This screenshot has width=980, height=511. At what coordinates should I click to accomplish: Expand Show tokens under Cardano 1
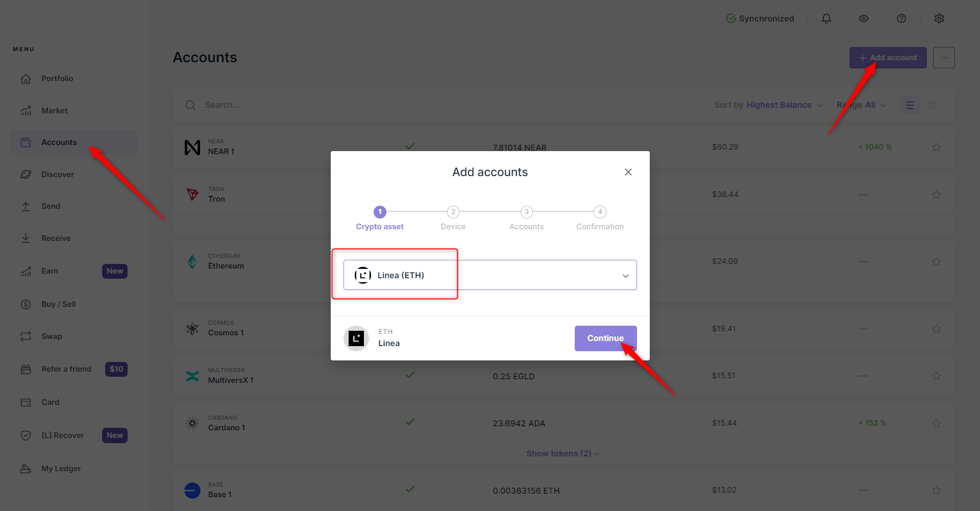pyautogui.click(x=561, y=453)
